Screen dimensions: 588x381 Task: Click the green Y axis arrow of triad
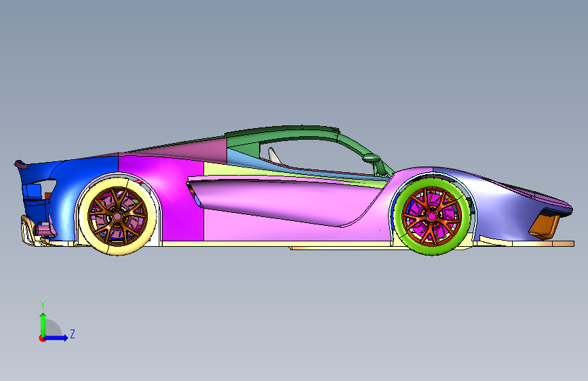[x=43, y=325]
